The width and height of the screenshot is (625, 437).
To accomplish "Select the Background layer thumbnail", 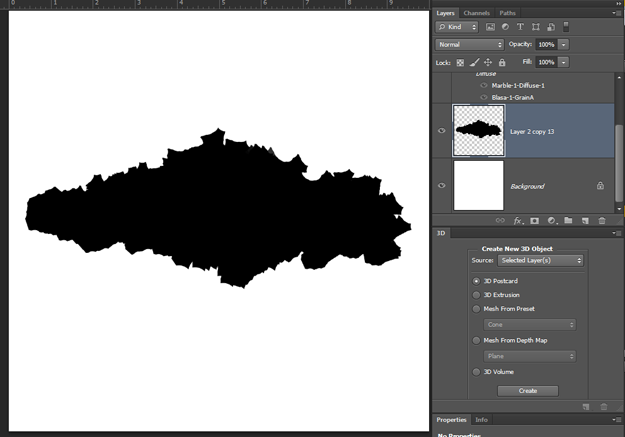I will tap(478, 186).
